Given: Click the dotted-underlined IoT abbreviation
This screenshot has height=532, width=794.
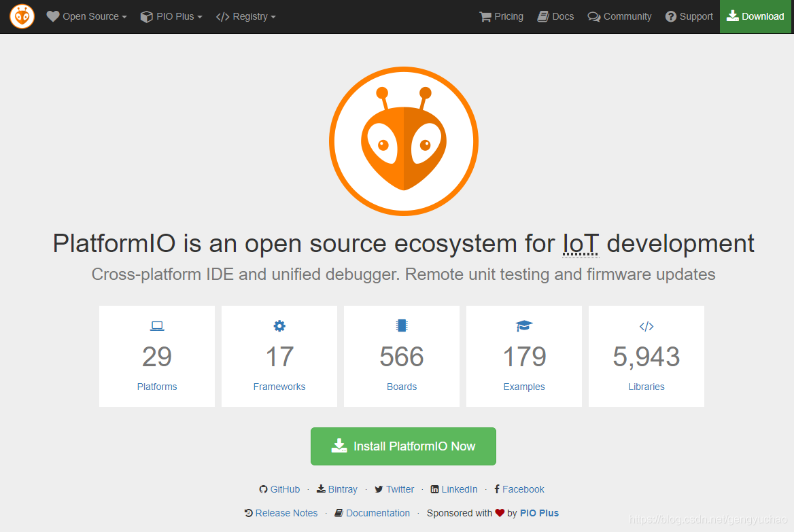Looking at the screenshot, I should 581,243.
